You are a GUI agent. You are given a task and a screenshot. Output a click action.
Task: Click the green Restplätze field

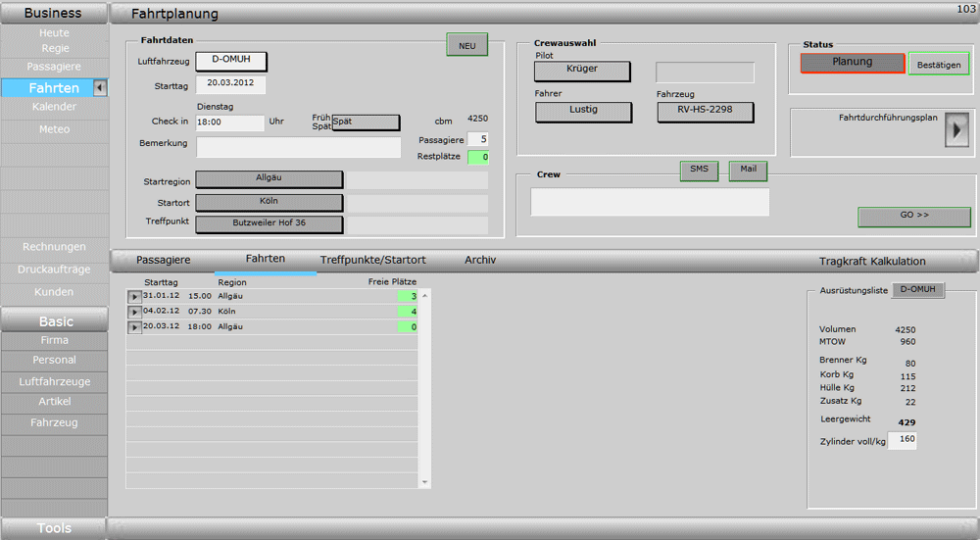click(478, 157)
